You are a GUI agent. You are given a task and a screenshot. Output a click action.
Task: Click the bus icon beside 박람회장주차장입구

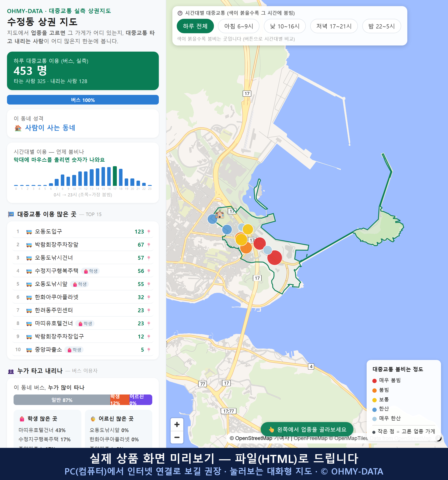click(x=29, y=337)
